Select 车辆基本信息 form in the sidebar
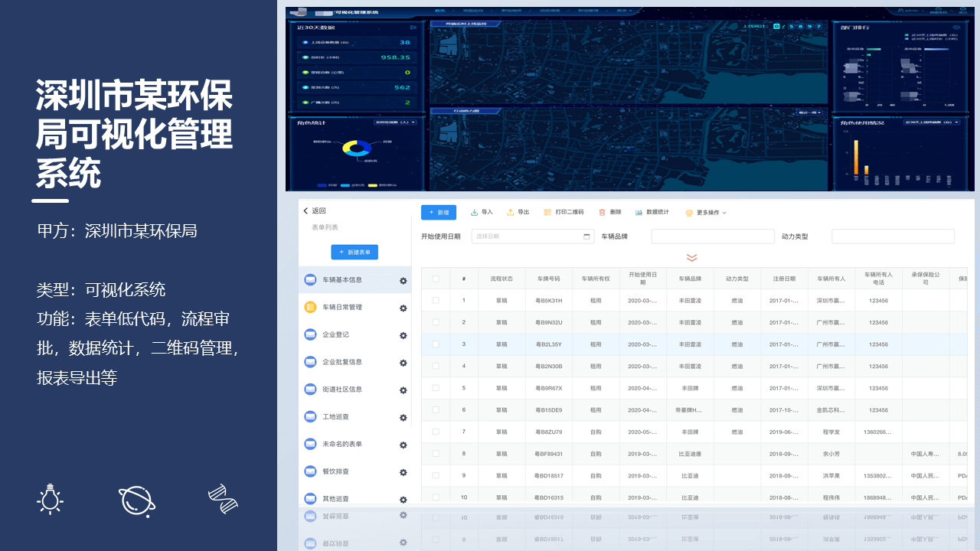980x551 pixels. [354, 280]
